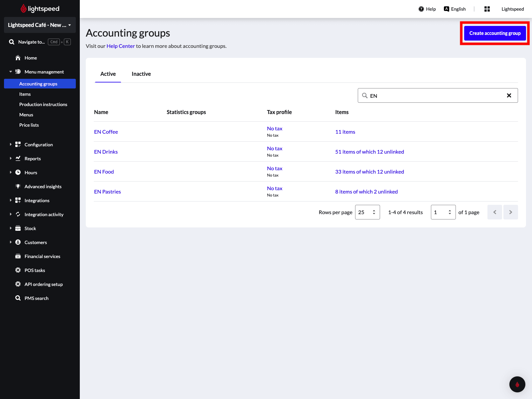Open the EN Coffee accounting group

point(106,132)
